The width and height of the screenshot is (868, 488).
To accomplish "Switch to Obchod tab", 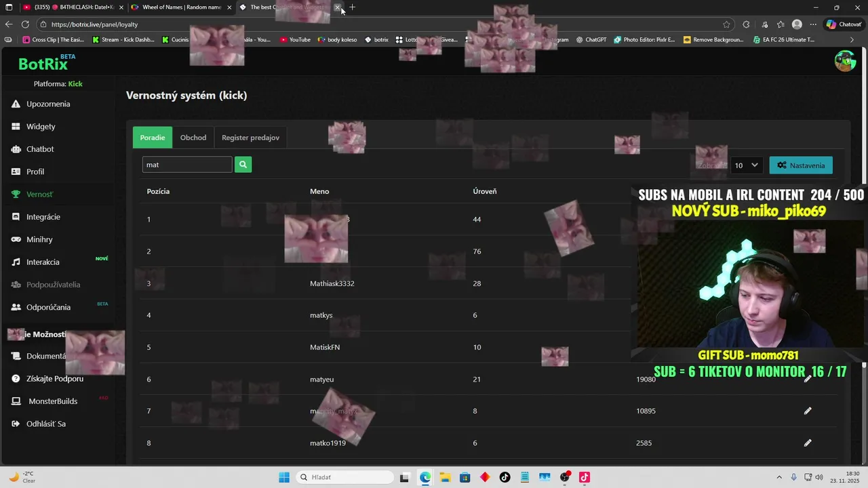I will 193,138.
